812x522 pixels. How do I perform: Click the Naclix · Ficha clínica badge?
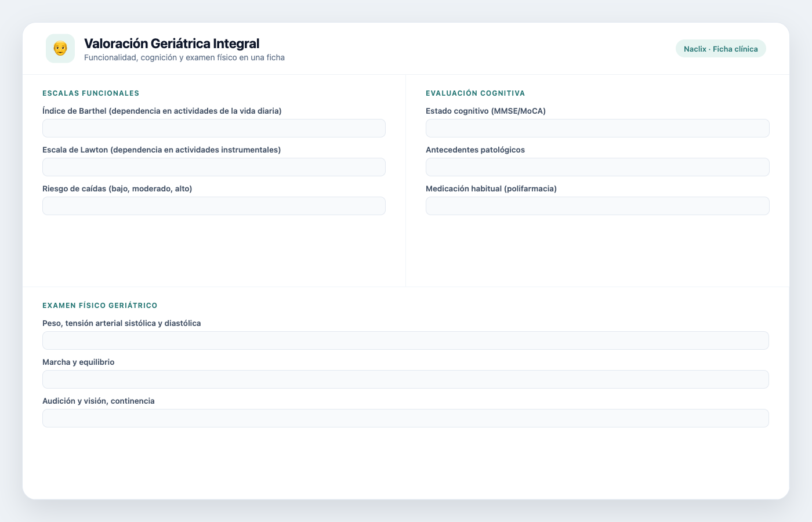[x=720, y=49]
